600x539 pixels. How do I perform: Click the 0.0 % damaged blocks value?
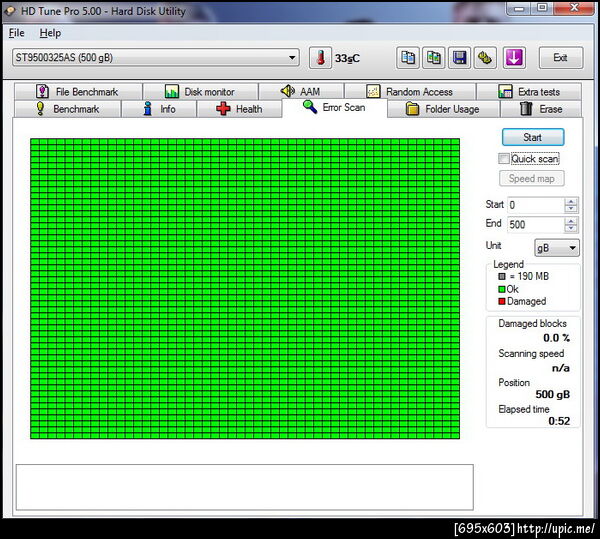556,338
